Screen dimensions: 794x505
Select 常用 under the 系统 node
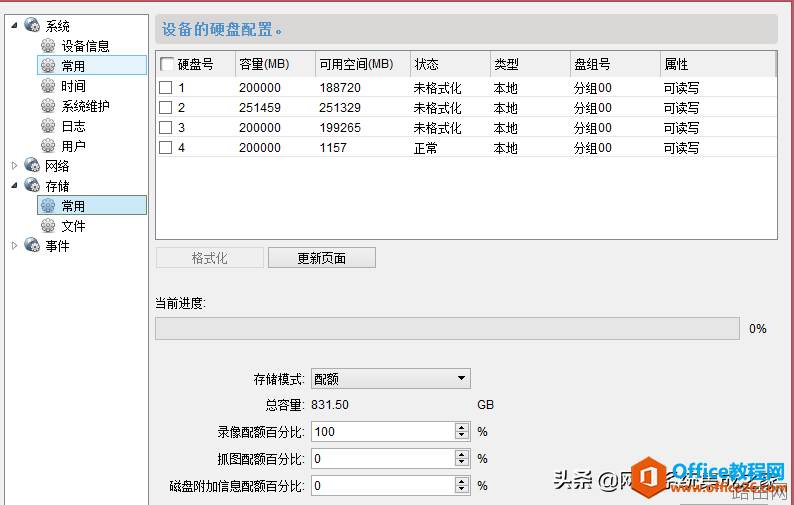[92, 66]
